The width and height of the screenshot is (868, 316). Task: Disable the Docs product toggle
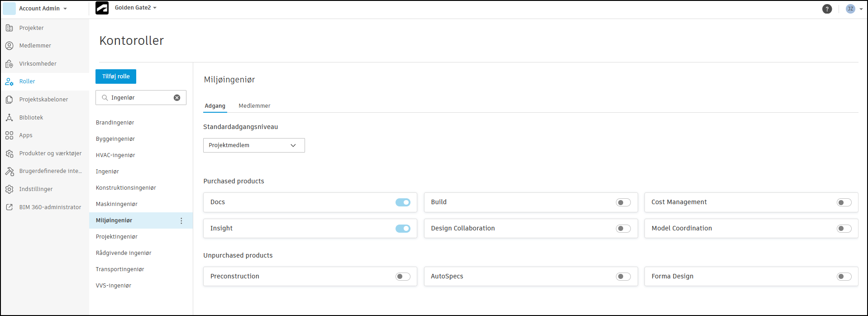pyautogui.click(x=403, y=202)
